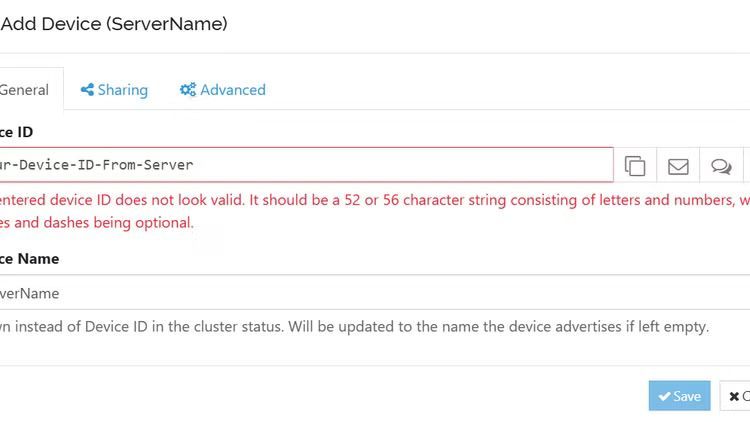
Task: Click the Device Name help text
Action: point(350,327)
